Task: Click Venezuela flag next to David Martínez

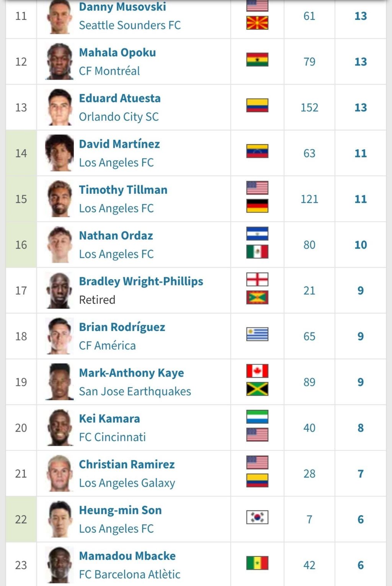Action: [257, 151]
